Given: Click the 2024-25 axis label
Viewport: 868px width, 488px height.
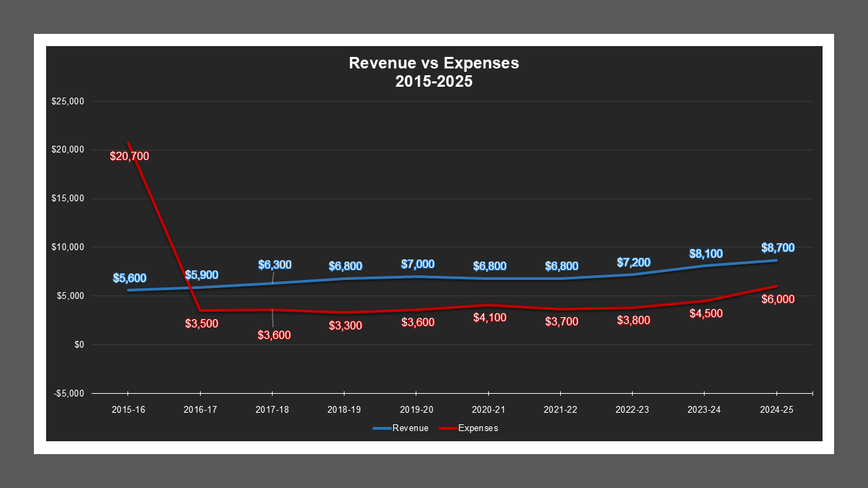Looking at the screenshot, I should click(x=776, y=409).
